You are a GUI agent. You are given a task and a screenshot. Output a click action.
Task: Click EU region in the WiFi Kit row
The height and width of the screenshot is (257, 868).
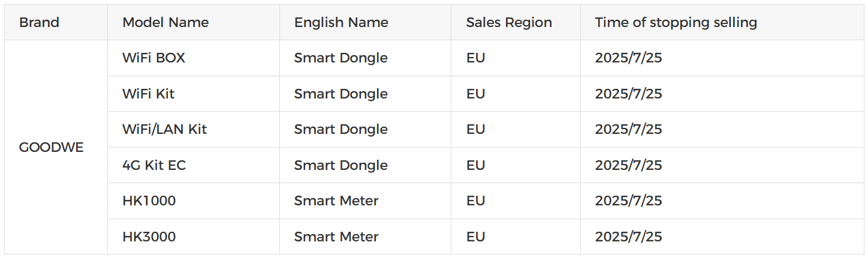[475, 94]
